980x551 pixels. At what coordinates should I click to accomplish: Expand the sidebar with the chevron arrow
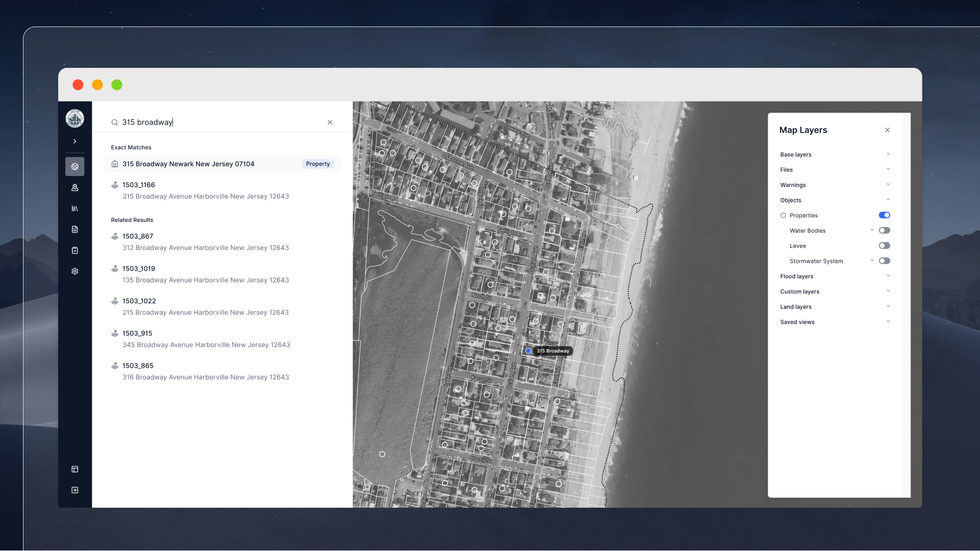75,141
